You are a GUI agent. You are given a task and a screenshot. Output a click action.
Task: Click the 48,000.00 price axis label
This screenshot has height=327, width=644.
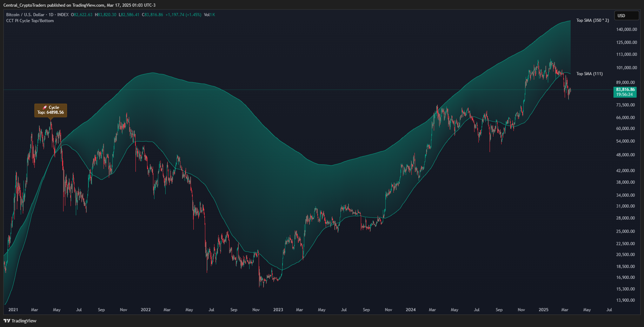pos(625,155)
